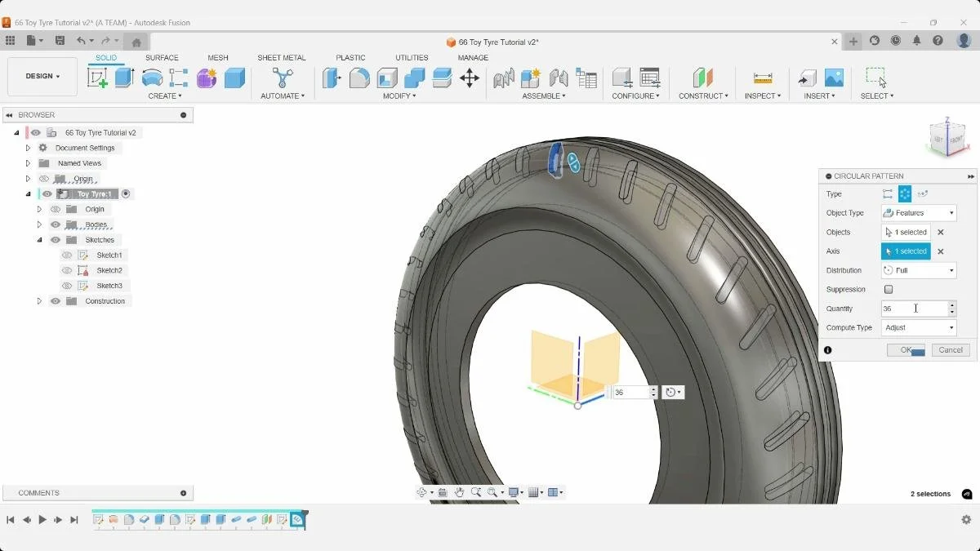Screen dimensions: 980x551
Task: Open the data panel grid icon
Action: [10, 41]
